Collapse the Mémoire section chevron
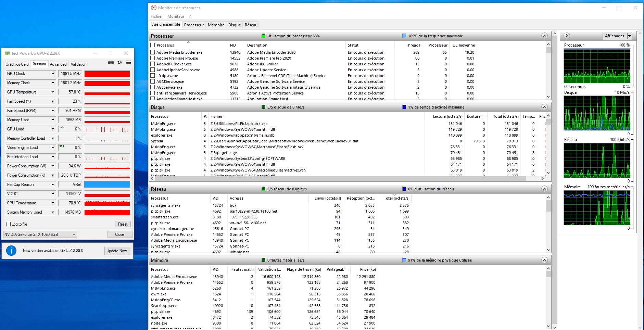 click(544, 260)
